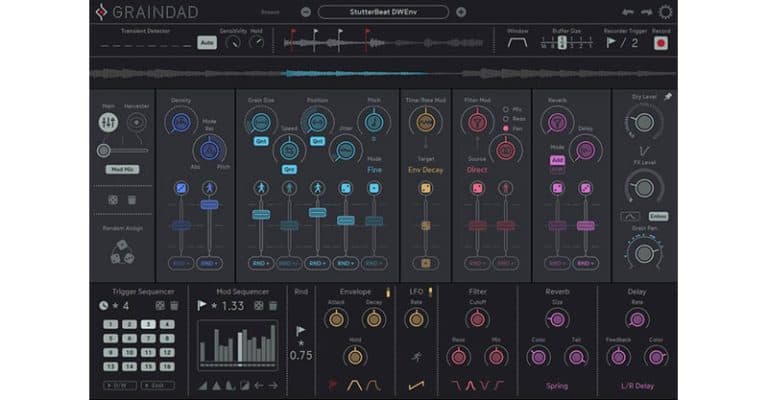Clear the Trigger Sequencer with trash icon
This screenshot has width=768, height=400.
(174, 306)
